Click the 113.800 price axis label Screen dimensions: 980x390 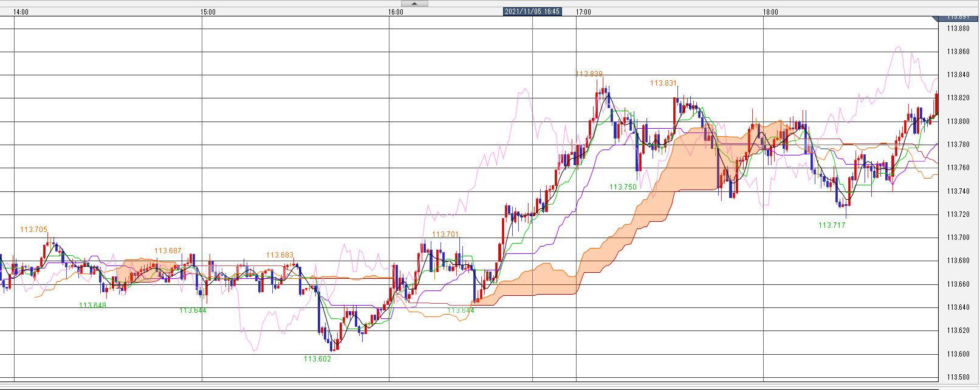click(958, 121)
